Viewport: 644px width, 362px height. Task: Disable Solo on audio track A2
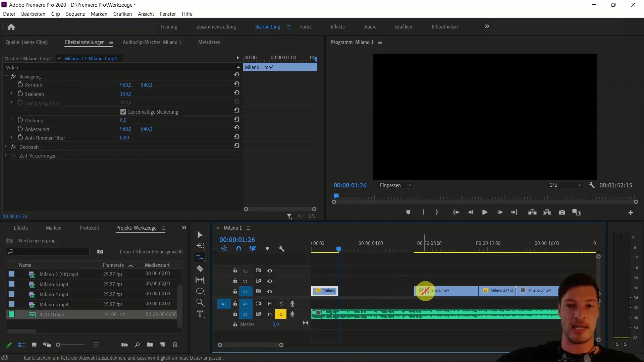281,314
